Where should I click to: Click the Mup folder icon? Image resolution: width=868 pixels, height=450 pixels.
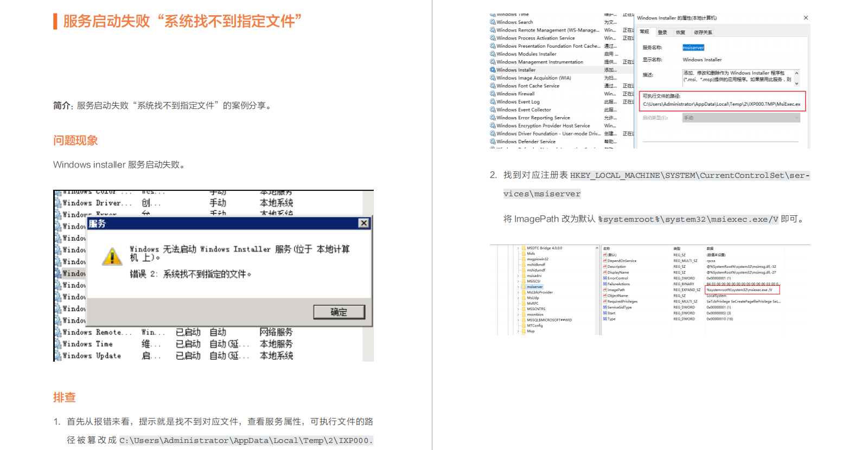pyautogui.click(x=524, y=331)
